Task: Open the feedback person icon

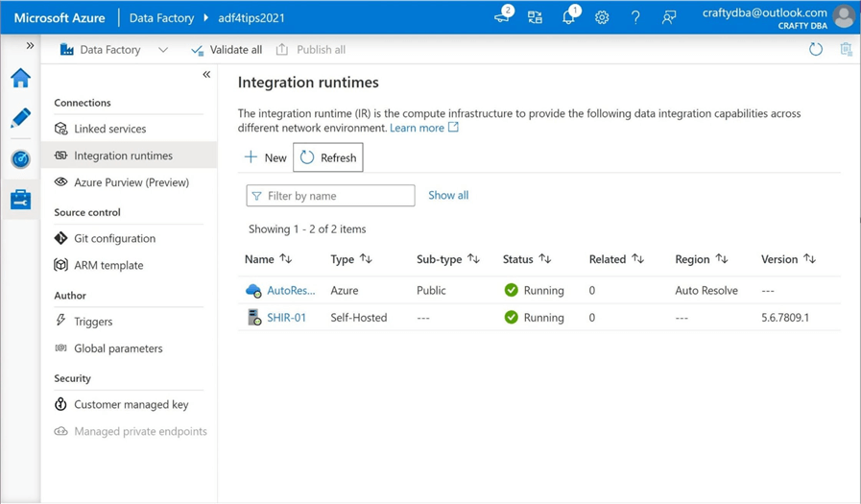Action: (669, 17)
